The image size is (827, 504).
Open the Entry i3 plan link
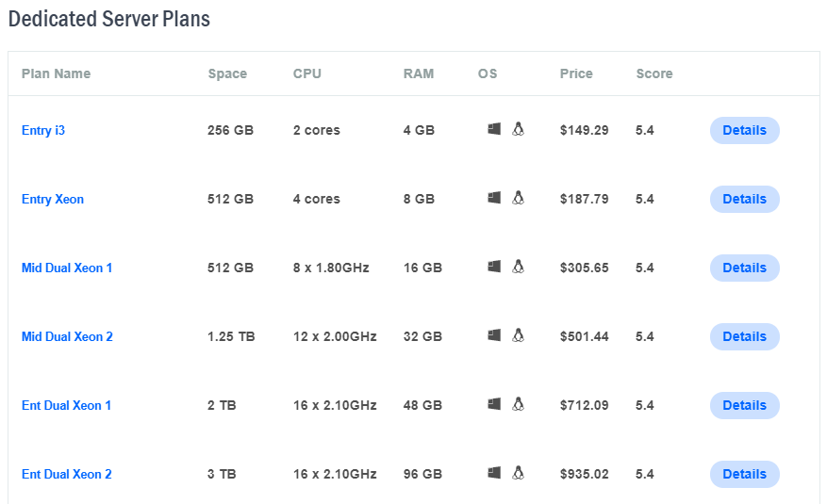pyautogui.click(x=43, y=130)
